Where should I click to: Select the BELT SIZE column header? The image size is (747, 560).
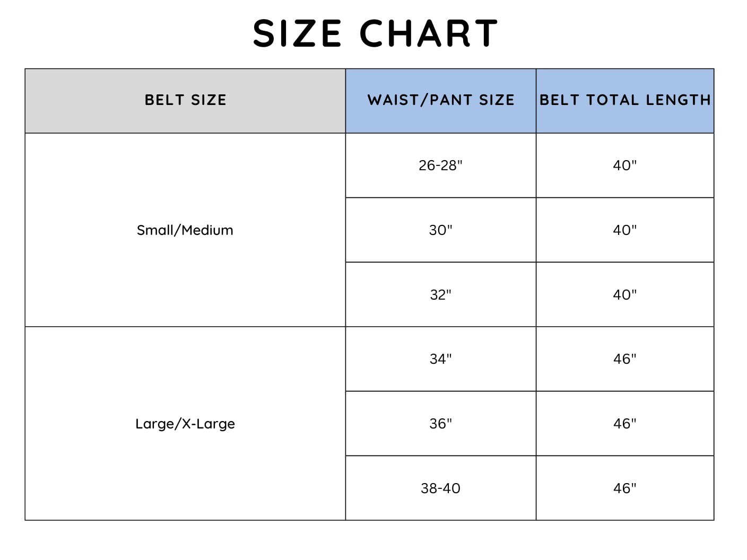coord(185,100)
